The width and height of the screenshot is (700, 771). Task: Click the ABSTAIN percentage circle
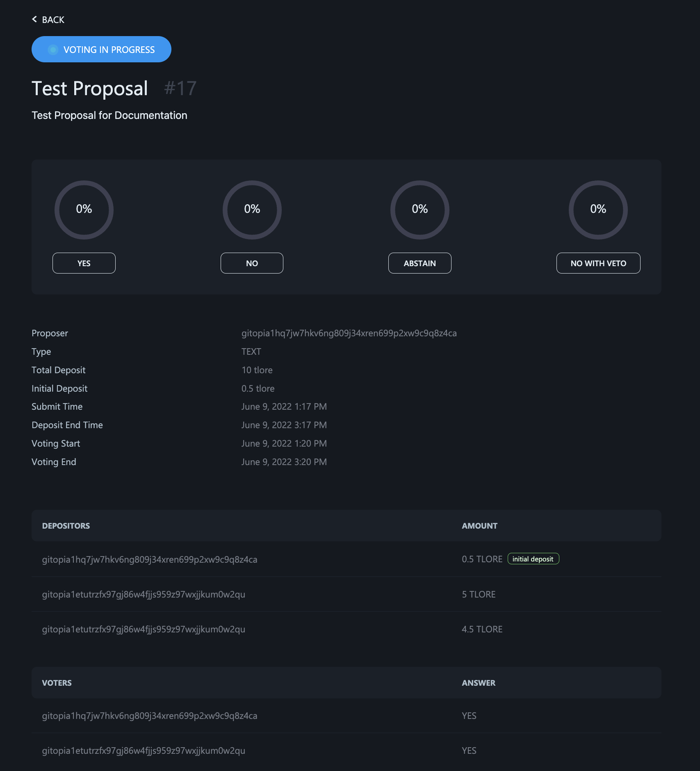click(420, 210)
